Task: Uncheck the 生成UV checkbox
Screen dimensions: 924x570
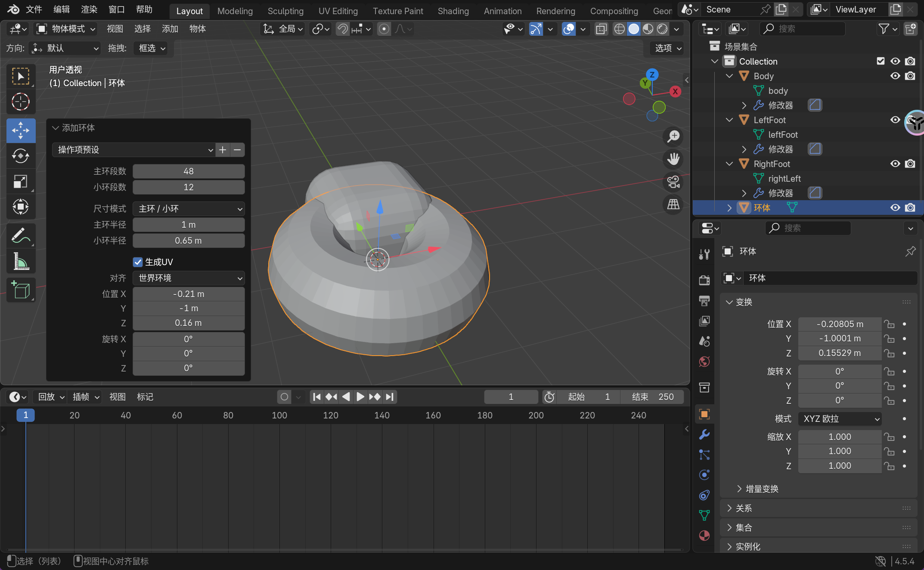Action: click(x=138, y=262)
